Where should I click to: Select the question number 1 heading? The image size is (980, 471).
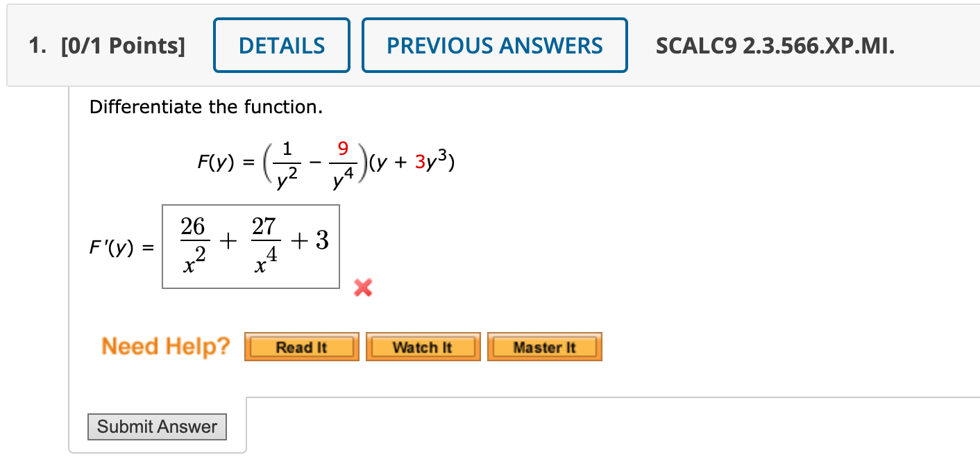pos(33,44)
